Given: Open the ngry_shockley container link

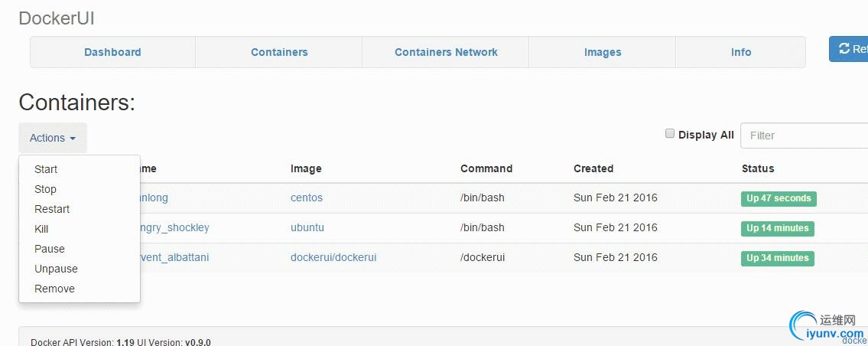Looking at the screenshot, I should pyautogui.click(x=174, y=227).
